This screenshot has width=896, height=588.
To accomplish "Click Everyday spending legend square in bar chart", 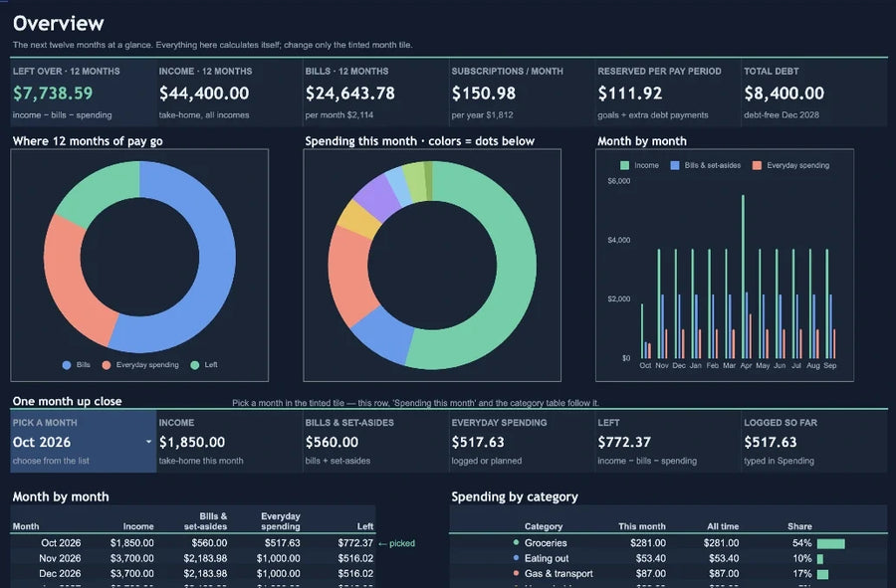I will tap(758, 165).
